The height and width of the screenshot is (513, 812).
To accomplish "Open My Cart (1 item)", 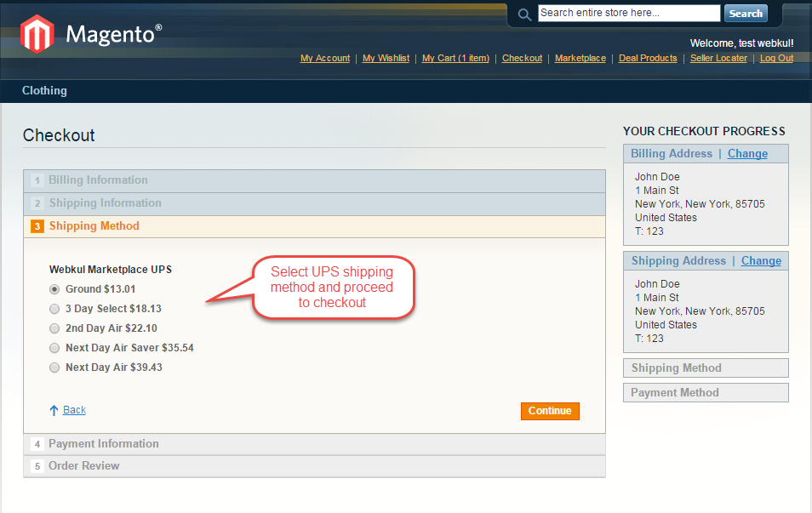I will click(x=455, y=58).
